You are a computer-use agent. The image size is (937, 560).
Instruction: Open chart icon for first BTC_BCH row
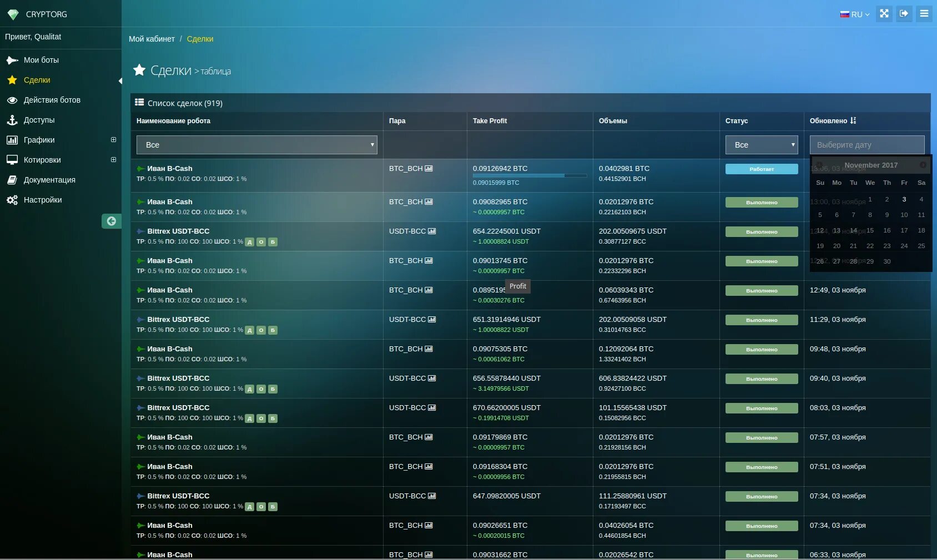pos(429,169)
